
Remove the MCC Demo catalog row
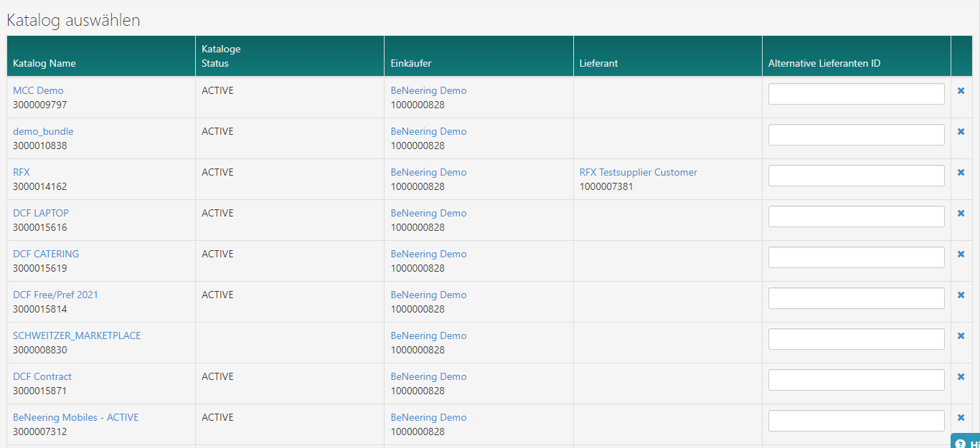click(x=961, y=91)
